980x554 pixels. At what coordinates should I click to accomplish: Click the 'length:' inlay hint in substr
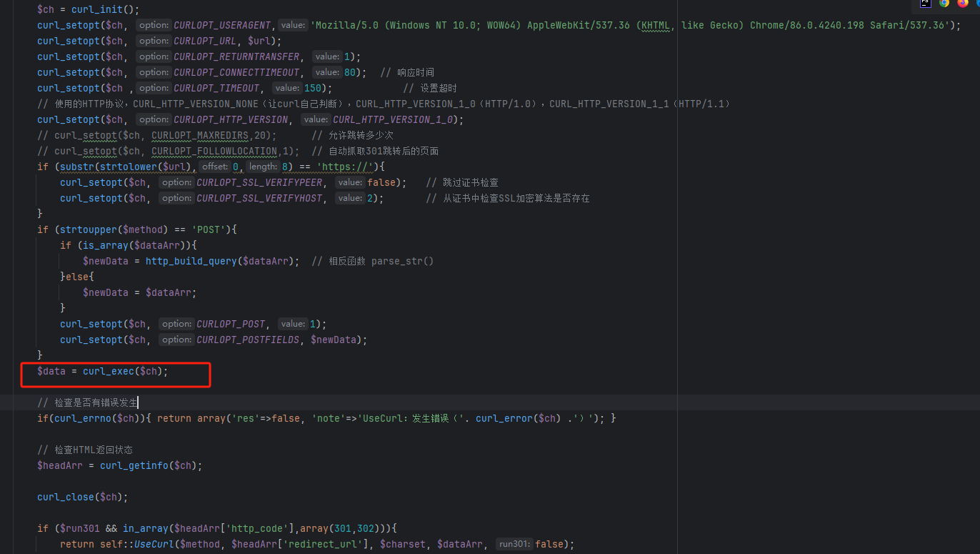coord(263,167)
